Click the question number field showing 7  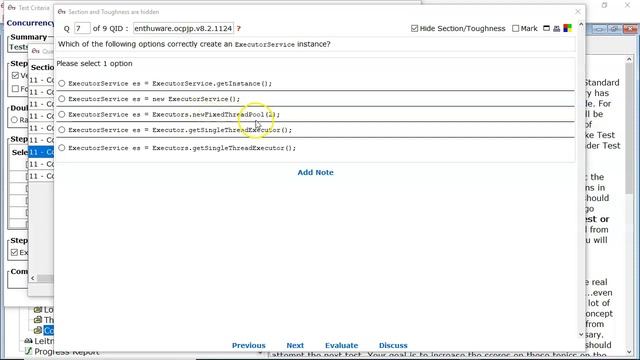pos(82,29)
